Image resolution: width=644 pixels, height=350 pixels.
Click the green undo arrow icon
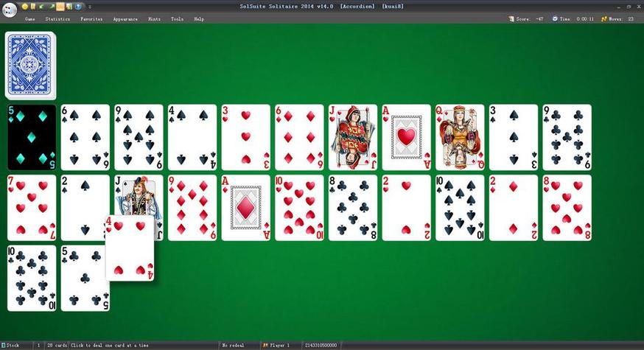pos(42,7)
